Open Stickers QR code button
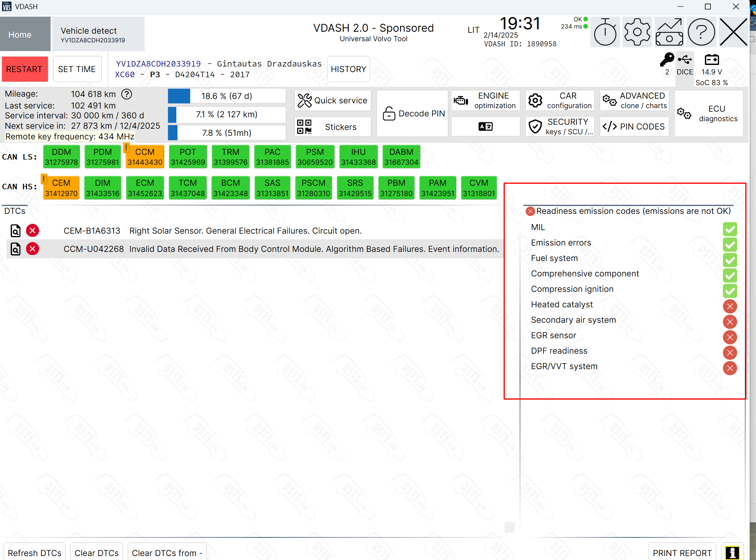The image size is (756, 560). [333, 127]
